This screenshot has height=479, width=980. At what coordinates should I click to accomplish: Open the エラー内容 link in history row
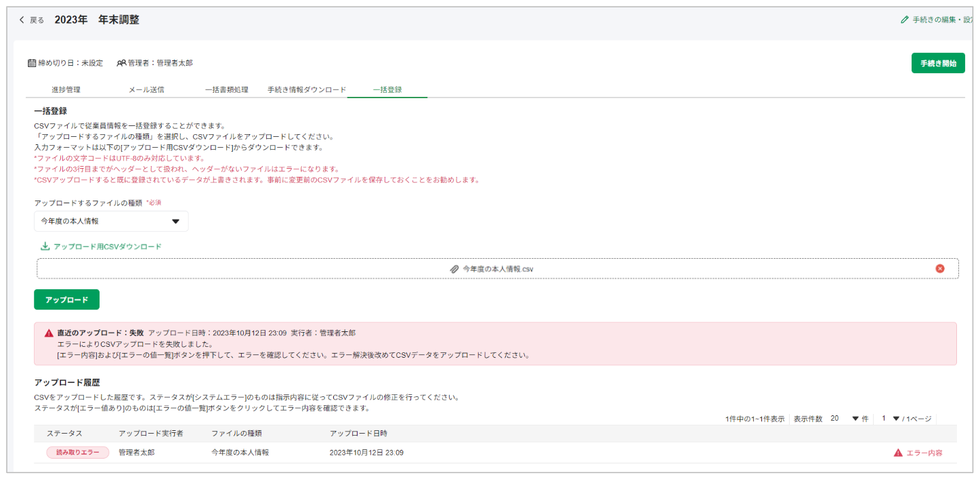tap(924, 453)
